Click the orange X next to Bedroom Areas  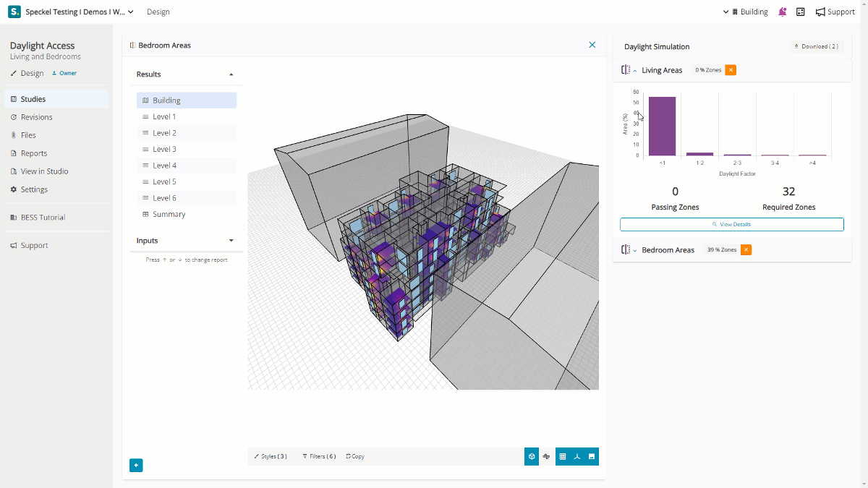point(746,249)
